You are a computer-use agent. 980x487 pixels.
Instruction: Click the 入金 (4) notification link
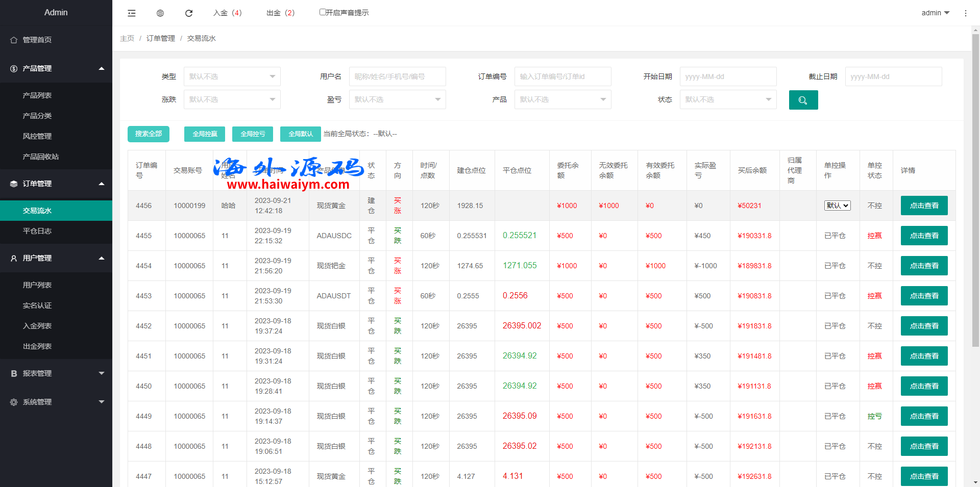(228, 13)
